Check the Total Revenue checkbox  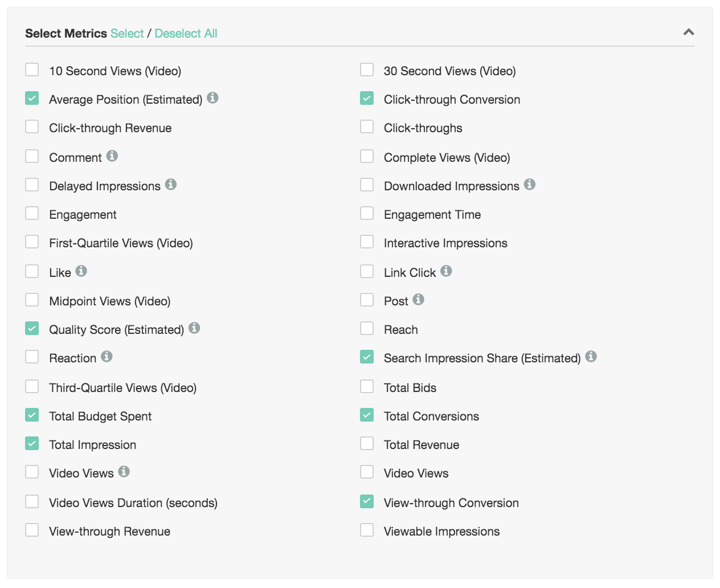[367, 444]
